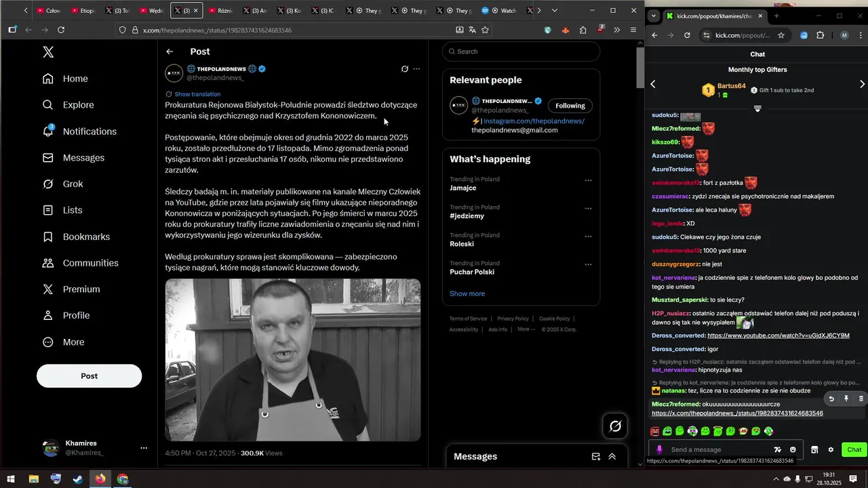
Task: Expand the Messages drawer with double chevron
Action: [x=612, y=457]
